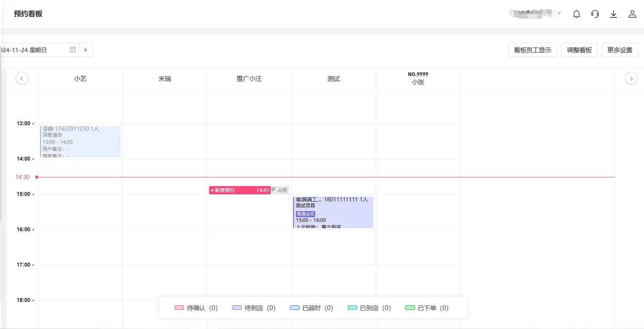Toggle 已到店 status filter in legend
The height and width of the screenshot is (329, 644).
pos(369,308)
